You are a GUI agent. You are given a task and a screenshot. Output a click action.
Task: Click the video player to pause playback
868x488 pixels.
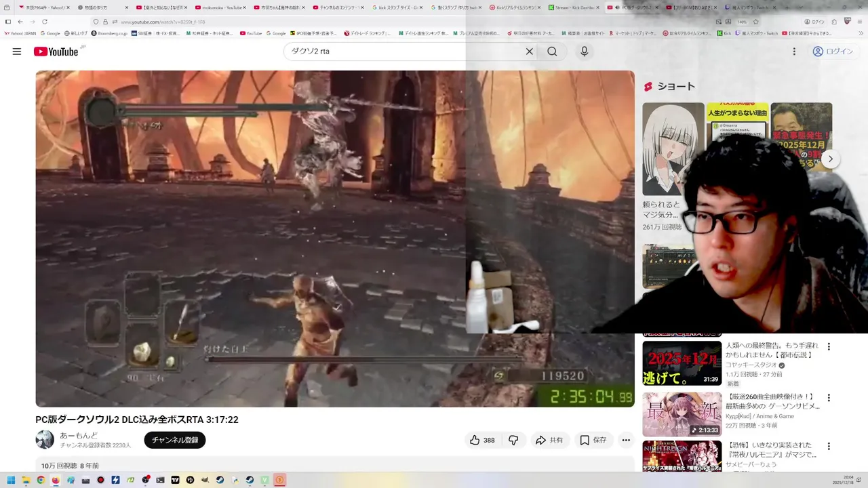[x=335, y=239]
